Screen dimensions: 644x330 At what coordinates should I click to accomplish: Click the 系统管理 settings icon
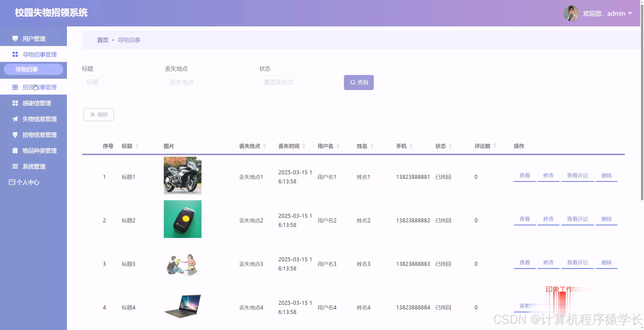click(15, 167)
